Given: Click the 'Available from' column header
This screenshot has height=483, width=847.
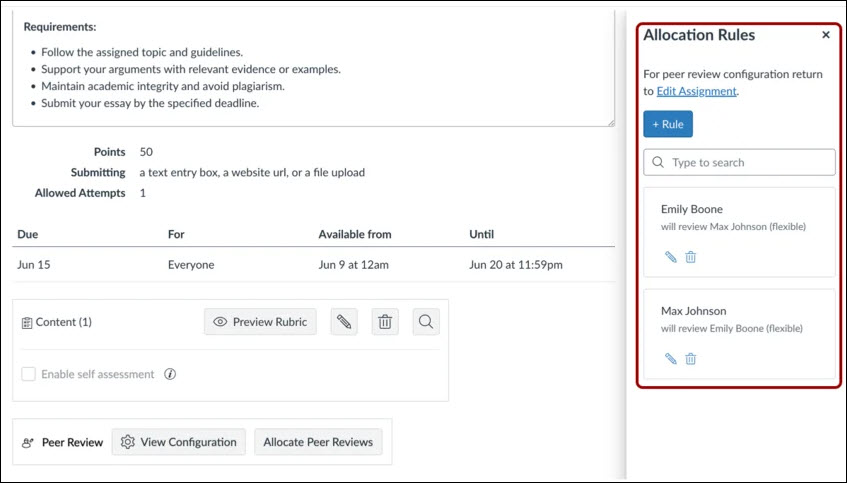Looking at the screenshot, I should click(x=355, y=234).
